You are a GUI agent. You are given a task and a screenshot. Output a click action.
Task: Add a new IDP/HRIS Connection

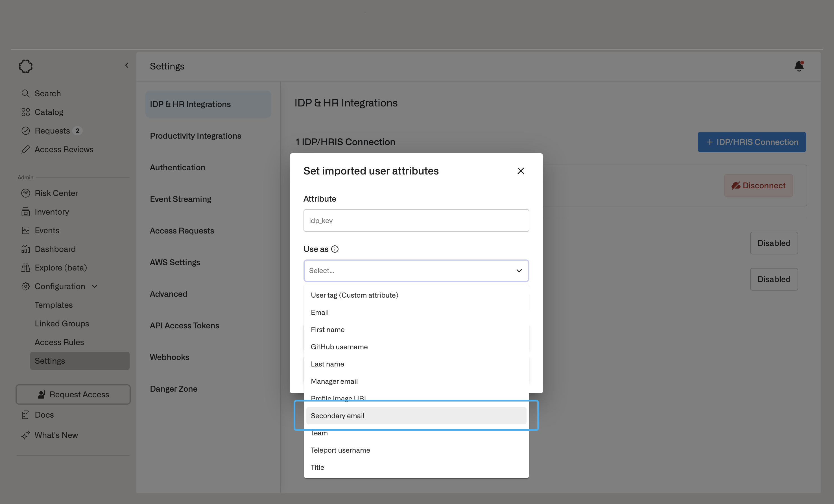click(x=751, y=142)
